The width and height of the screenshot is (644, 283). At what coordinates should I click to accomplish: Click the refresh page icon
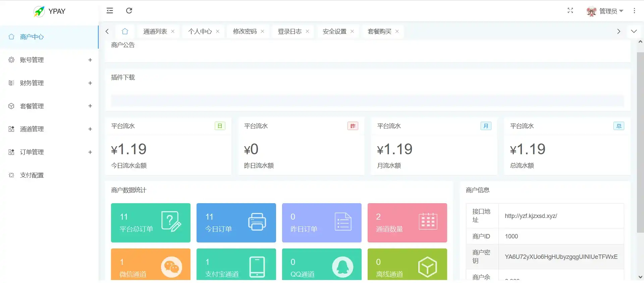tap(129, 11)
